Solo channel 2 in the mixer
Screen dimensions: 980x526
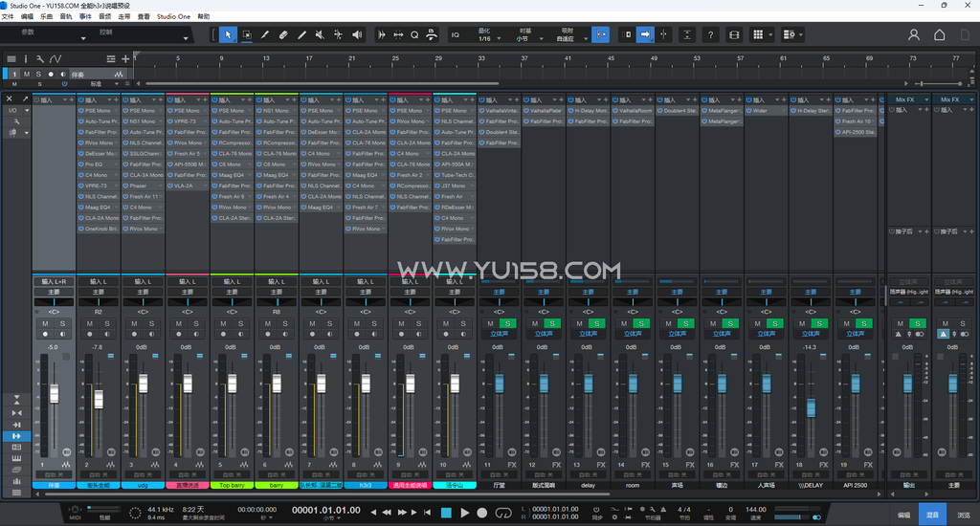pos(107,323)
